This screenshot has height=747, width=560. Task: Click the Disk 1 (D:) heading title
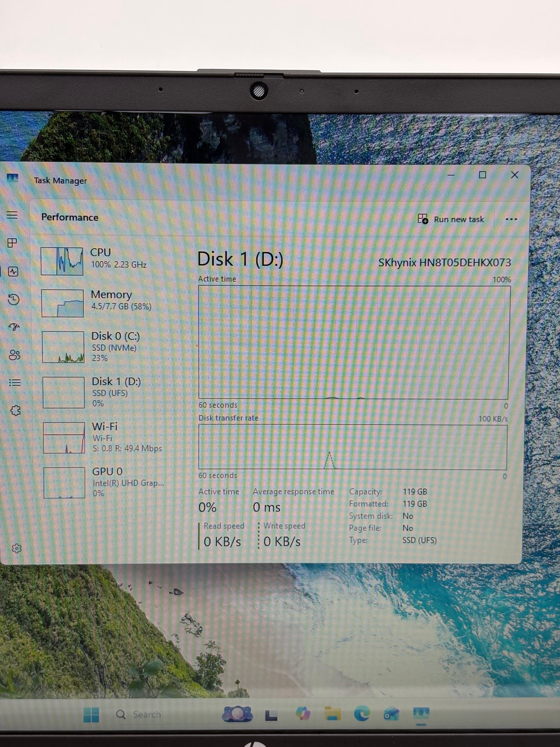(x=240, y=259)
